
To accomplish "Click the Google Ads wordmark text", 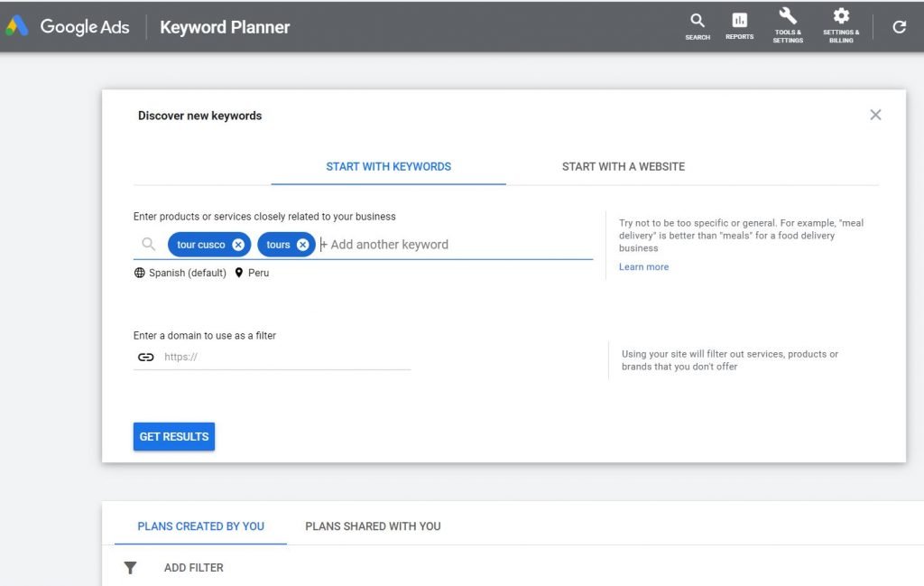I will click(x=84, y=27).
